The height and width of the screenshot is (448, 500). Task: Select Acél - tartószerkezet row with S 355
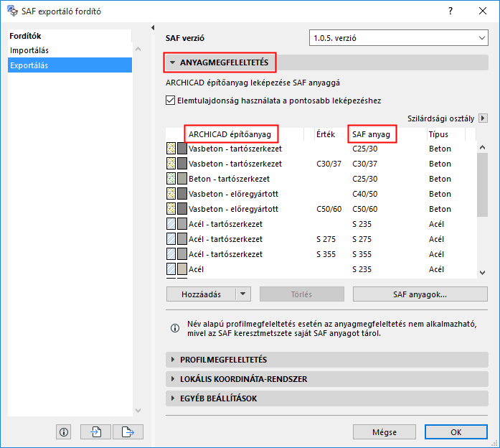(x=321, y=254)
